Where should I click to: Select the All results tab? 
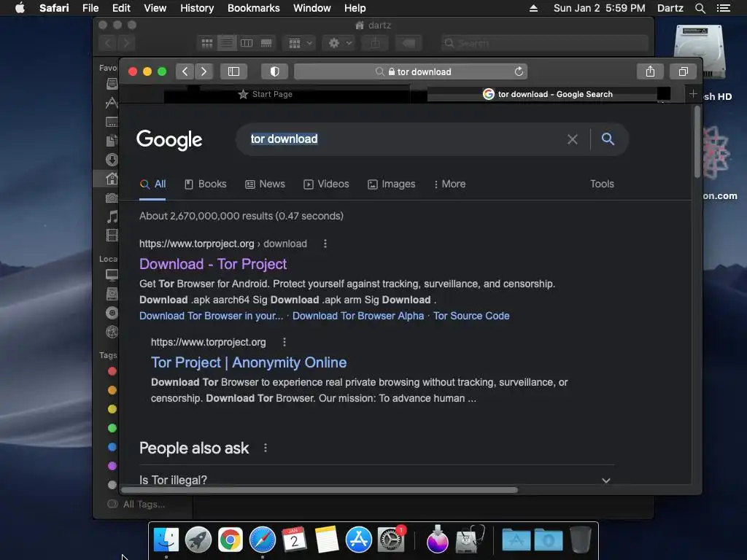(x=153, y=184)
